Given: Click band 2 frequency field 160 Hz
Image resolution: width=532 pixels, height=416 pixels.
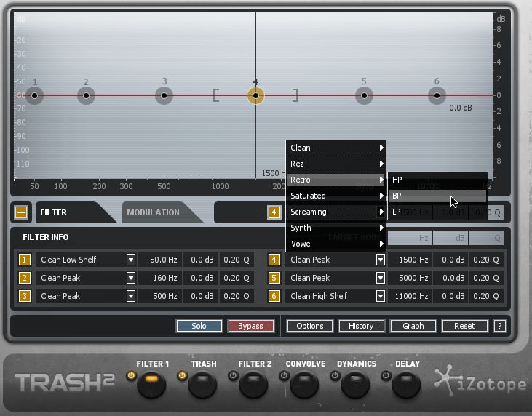Looking at the screenshot, I should (161, 278).
